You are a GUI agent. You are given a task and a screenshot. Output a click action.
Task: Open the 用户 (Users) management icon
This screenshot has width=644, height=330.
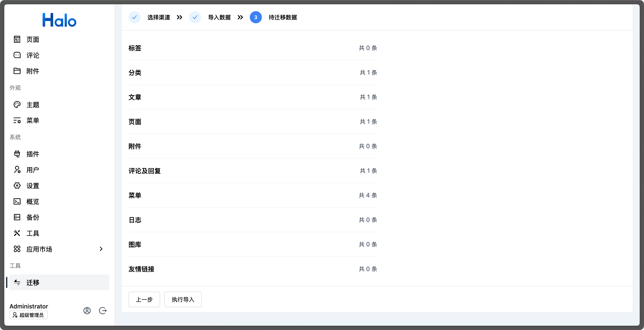[17, 170]
